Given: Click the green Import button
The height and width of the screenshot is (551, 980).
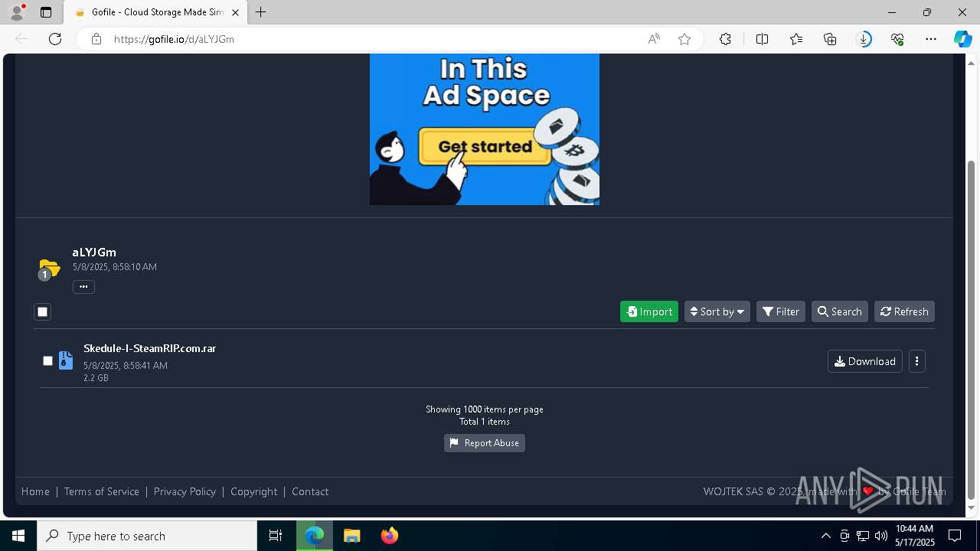Looking at the screenshot, I should pyautogui.click(x=649, y=311).
